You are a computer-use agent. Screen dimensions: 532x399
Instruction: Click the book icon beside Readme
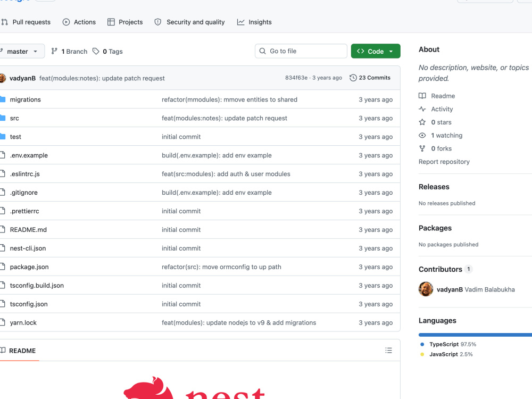point(422,96)
